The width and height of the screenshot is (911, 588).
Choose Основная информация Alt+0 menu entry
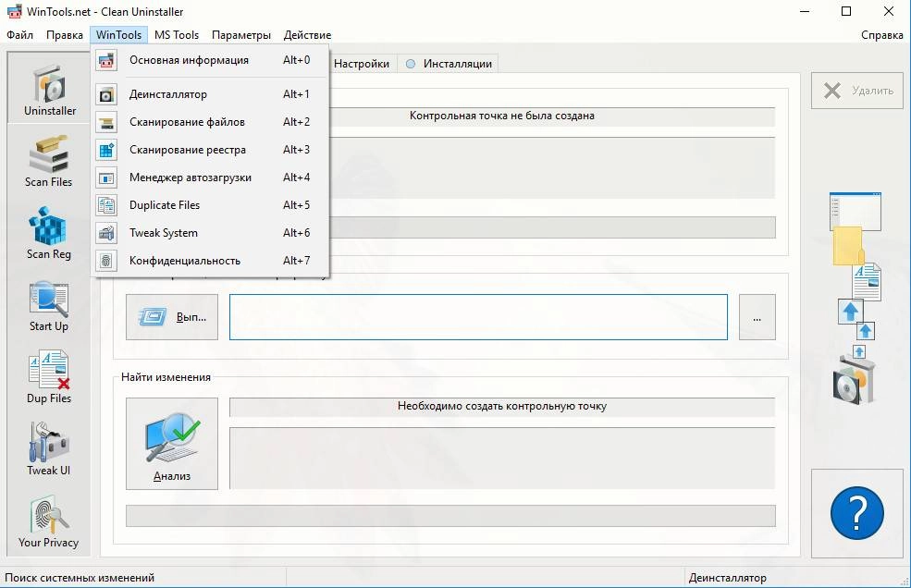coord(210,60)
